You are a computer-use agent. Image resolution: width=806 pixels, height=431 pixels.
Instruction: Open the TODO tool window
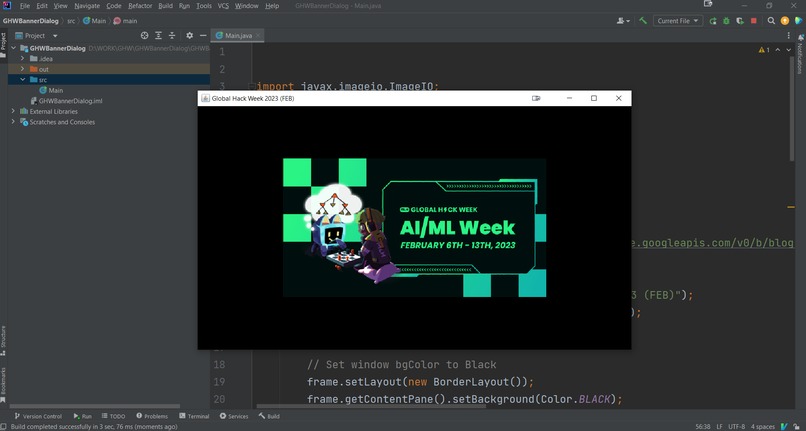point(113,416)
